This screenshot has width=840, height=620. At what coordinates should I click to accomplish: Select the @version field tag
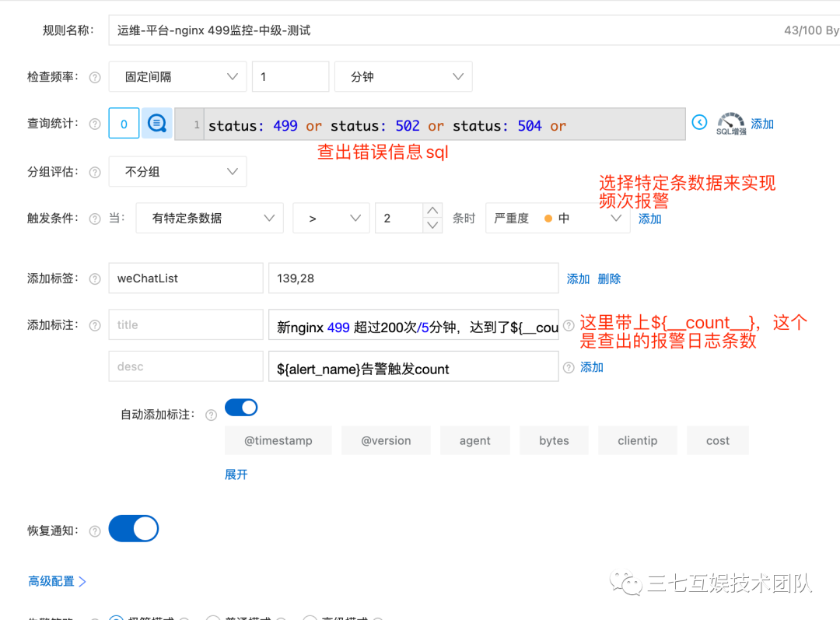[386, 440]
